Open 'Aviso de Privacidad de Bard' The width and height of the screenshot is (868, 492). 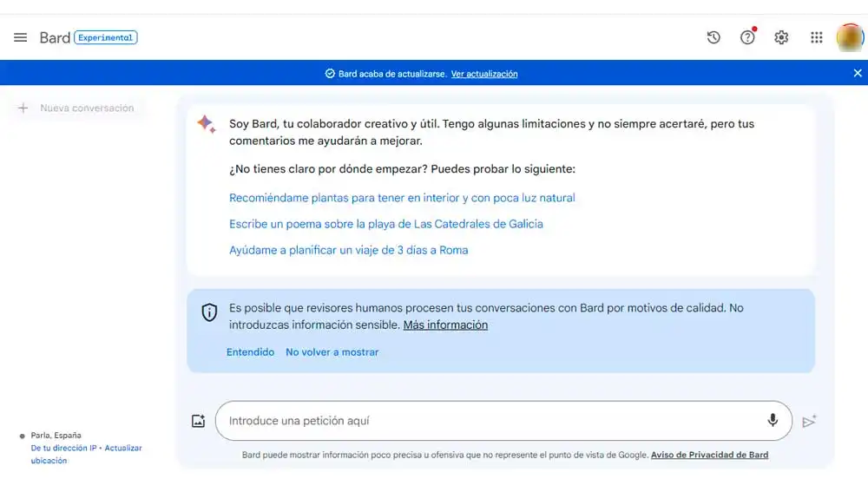tap(709, 455)
